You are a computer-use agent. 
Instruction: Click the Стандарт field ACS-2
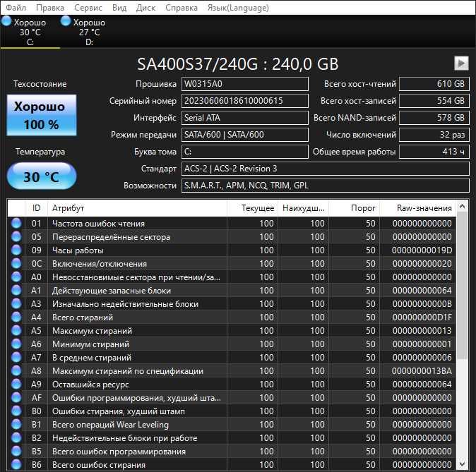pos(326,169)
